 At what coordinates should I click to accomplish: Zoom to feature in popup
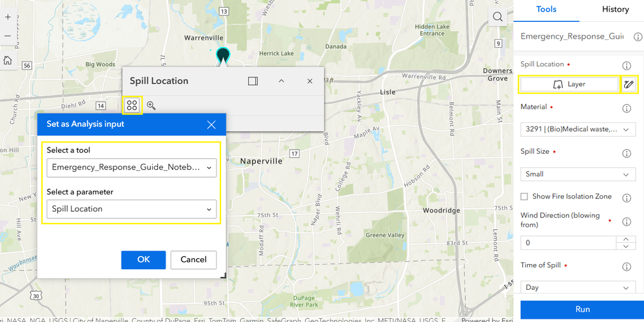151,106
